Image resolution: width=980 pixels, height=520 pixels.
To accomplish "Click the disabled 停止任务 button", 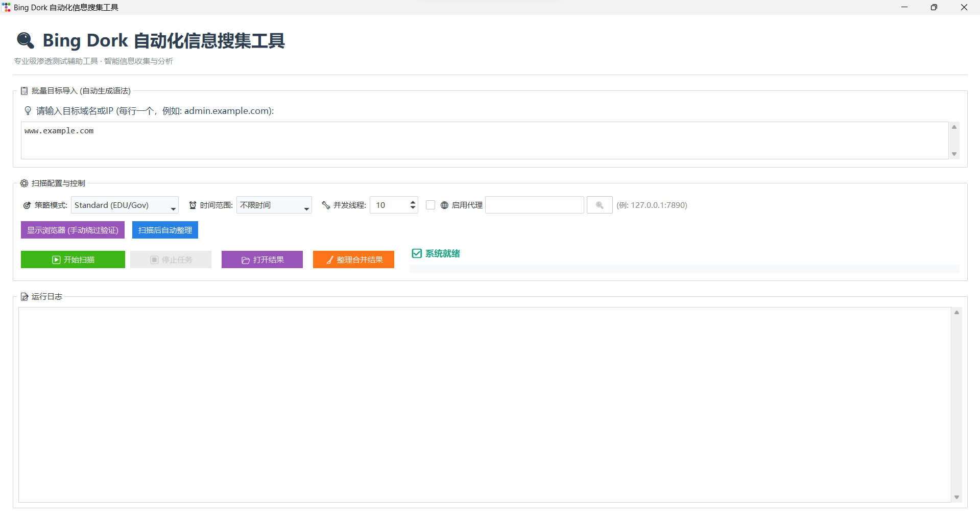I will point(171,259).
